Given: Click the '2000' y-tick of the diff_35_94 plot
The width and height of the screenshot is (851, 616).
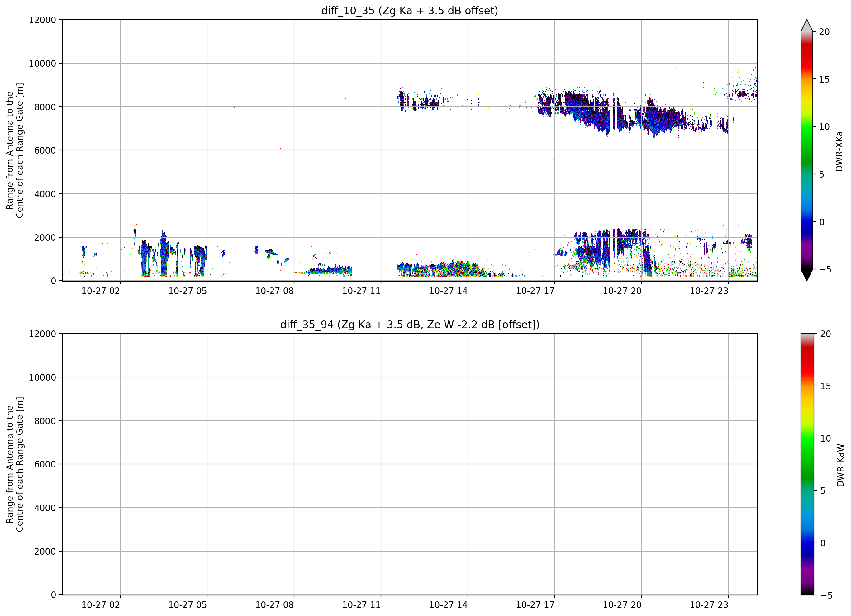Looking at the screenshot, I should pos(45,552).
